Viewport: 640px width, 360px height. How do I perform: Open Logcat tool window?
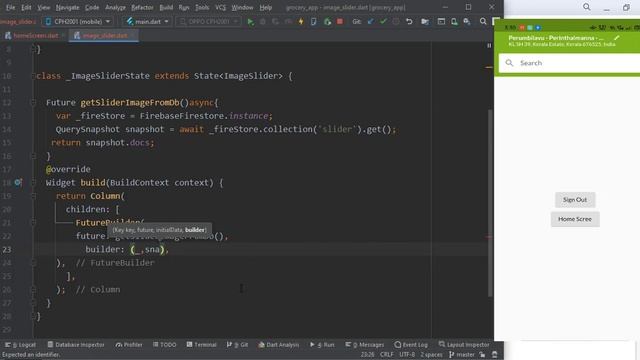[20, 345]
